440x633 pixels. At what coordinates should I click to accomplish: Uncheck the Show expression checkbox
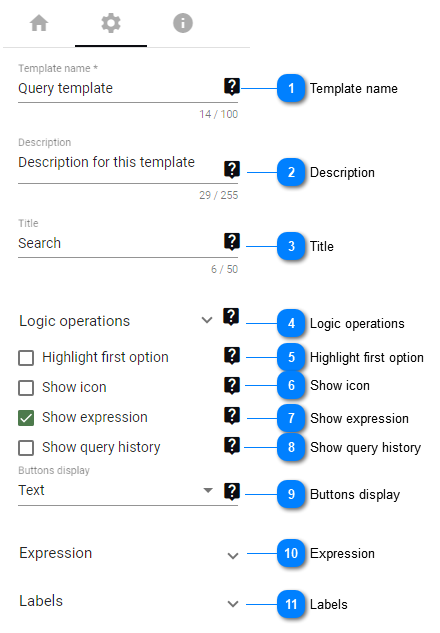[x=26, y=418]
